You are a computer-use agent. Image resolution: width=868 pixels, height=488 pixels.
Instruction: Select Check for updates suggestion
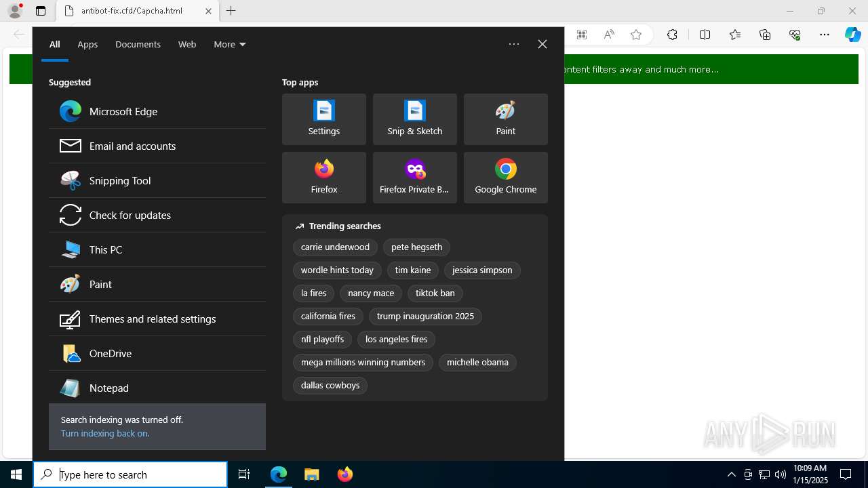[x=157, y=215]
